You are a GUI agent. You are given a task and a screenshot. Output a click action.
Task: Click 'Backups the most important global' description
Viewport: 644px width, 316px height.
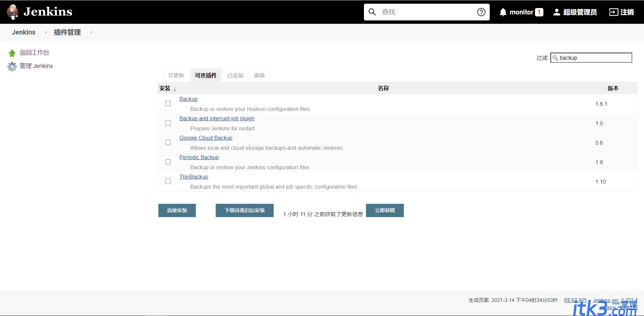[274, 187]
